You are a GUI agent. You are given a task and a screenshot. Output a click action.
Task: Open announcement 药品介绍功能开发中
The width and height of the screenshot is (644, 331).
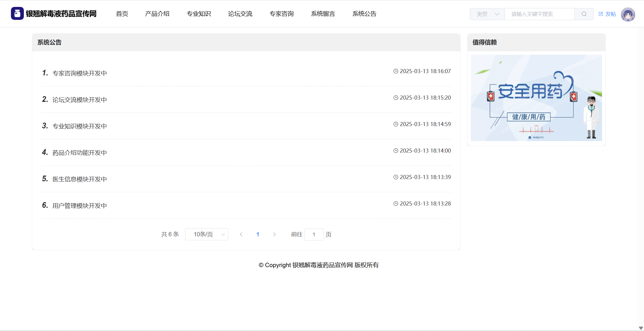pyautogui.click(x=80, y=153)
